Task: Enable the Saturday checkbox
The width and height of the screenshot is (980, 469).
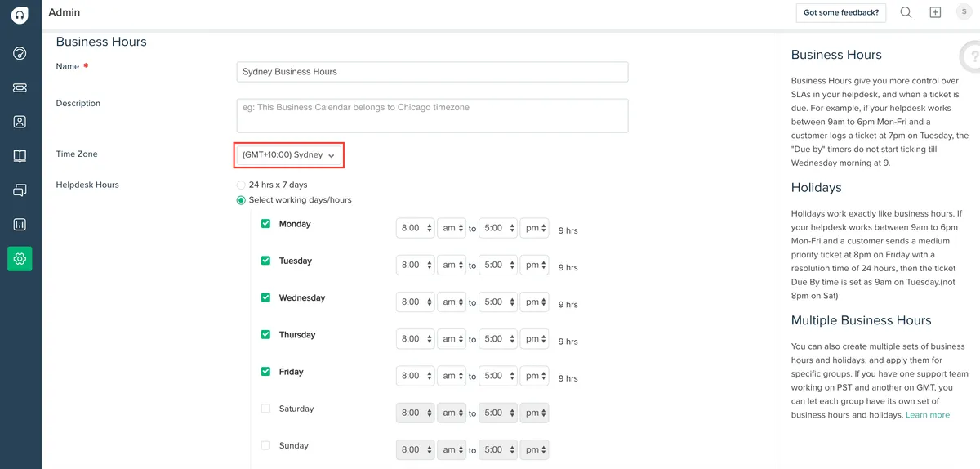Action: (265, 409)
